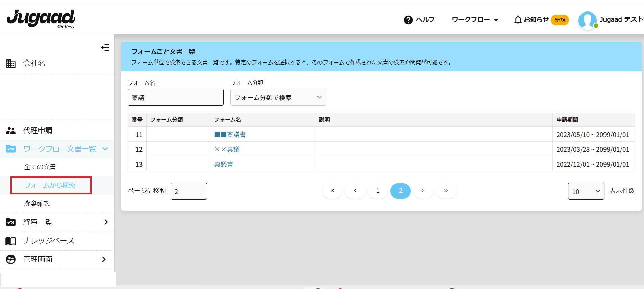The width and height of the screenshot is (644, 289).
Task: Collapse the sidebar with the menu toggle icon
Action: pos(105,48)
